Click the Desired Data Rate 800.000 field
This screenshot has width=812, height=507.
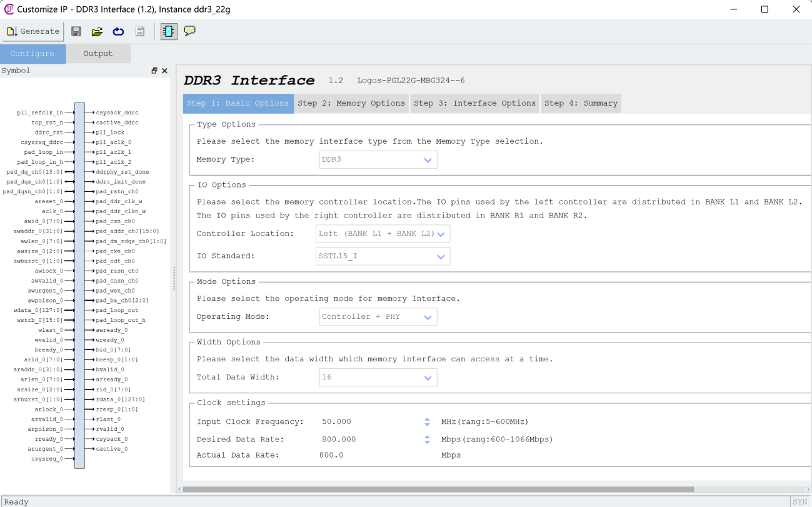tap(370, 439)
